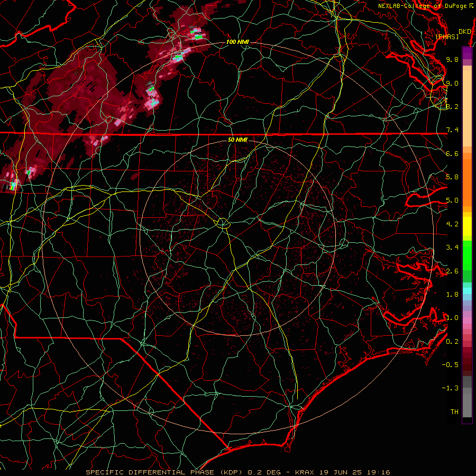Viewport: 476px width, 476px height.
Task: Click the 7.4 scale value
Action: point(452,130)
